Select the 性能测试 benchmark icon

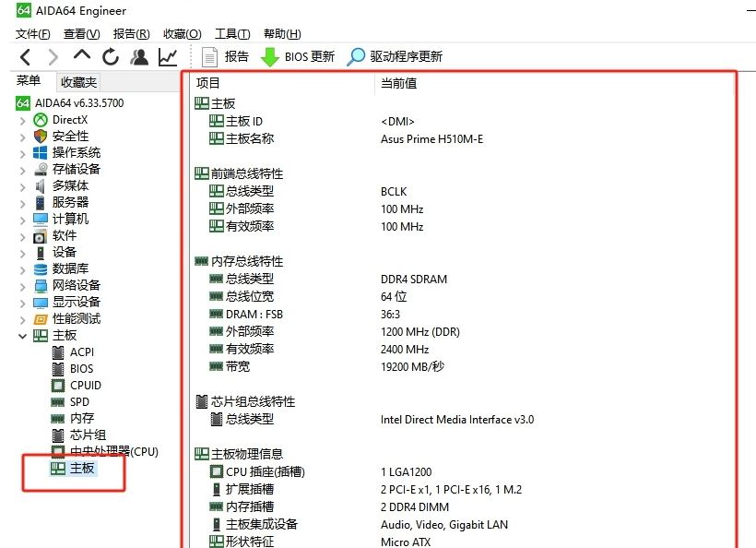coord(41,319)
